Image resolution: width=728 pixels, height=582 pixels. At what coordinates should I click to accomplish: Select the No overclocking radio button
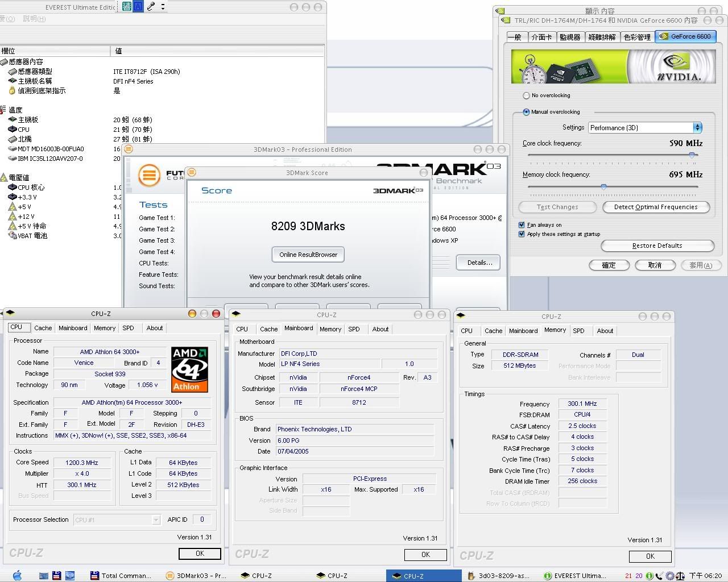click(x=526, y=95)
